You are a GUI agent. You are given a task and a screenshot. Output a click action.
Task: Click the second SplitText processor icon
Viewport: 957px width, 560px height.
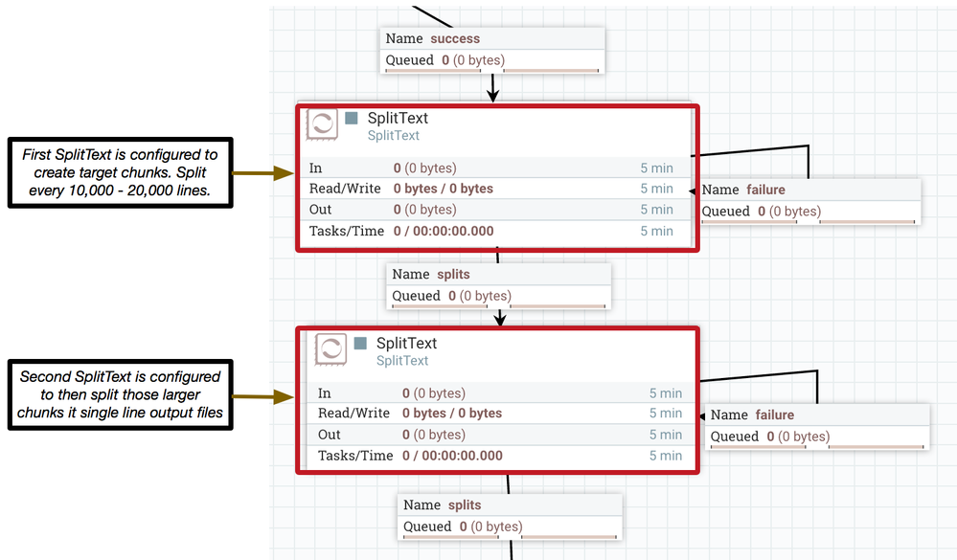330,349
